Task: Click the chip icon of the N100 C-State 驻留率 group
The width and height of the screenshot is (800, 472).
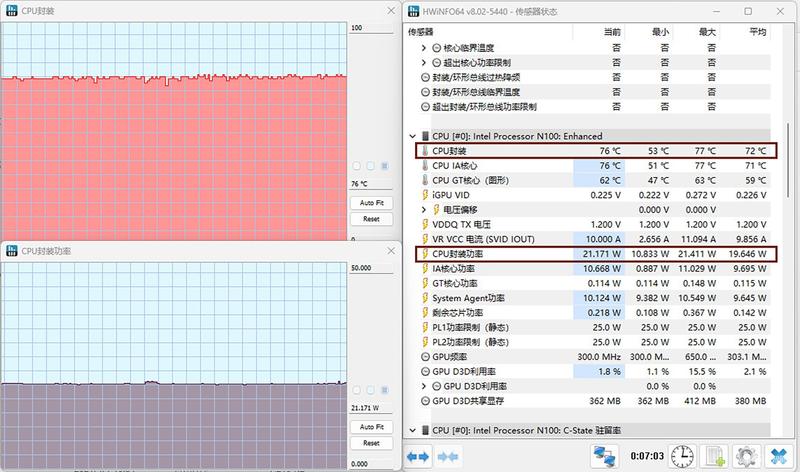Action: pos(425,431)
